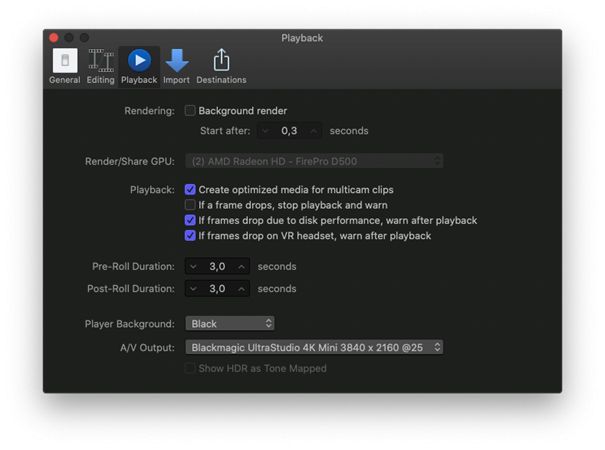Increase Post-Roll Duration with up arrow

pos(242,289)
